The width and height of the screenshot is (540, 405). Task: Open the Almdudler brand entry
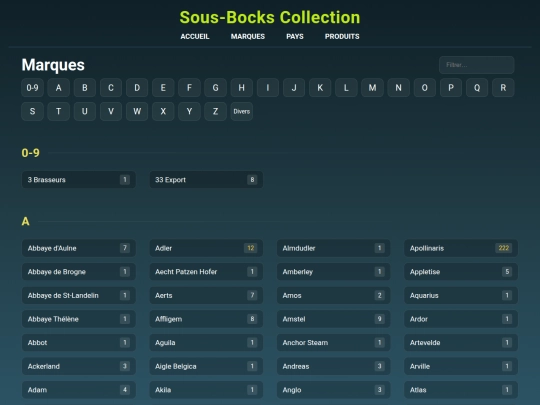pyautogui.click(x=334, y=248)
